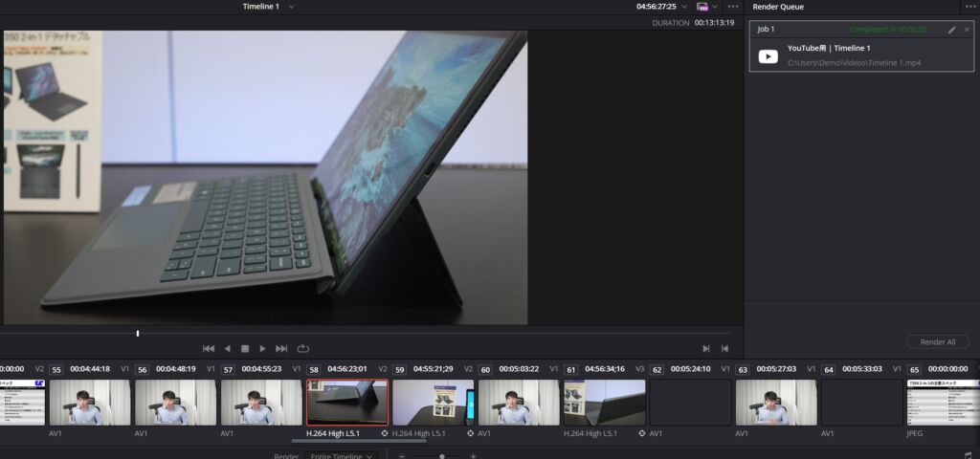Click timecode 04:55:21;29 above clip 59
The image size is (980, 459).
[434, 369]
